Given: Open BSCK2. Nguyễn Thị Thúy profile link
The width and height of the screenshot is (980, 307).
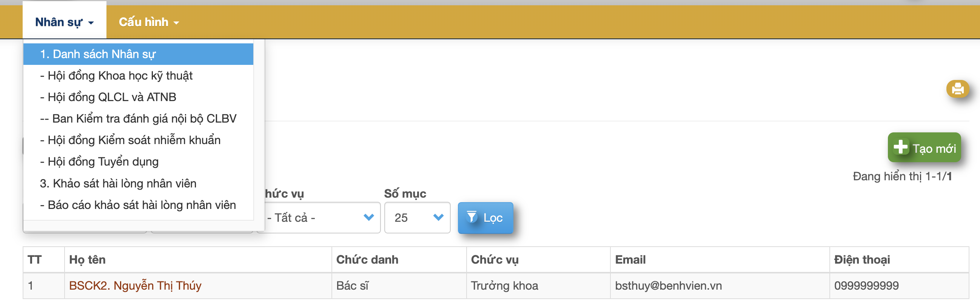Looking at the screenshot, I should click(135, 286).
